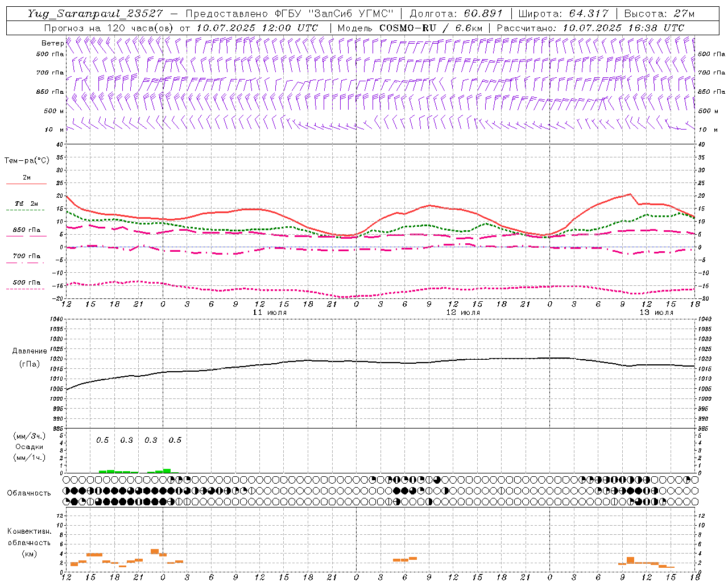Select the 700 гПа temperature legend entry

tap(26, 256)
